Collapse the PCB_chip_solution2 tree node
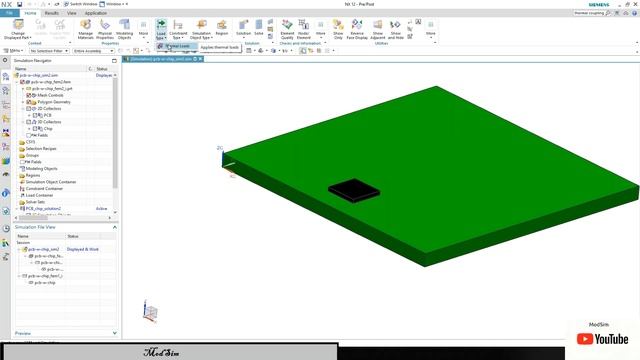Image resolution: width=640 pixels, height=360 pixels. click(17, 209)
